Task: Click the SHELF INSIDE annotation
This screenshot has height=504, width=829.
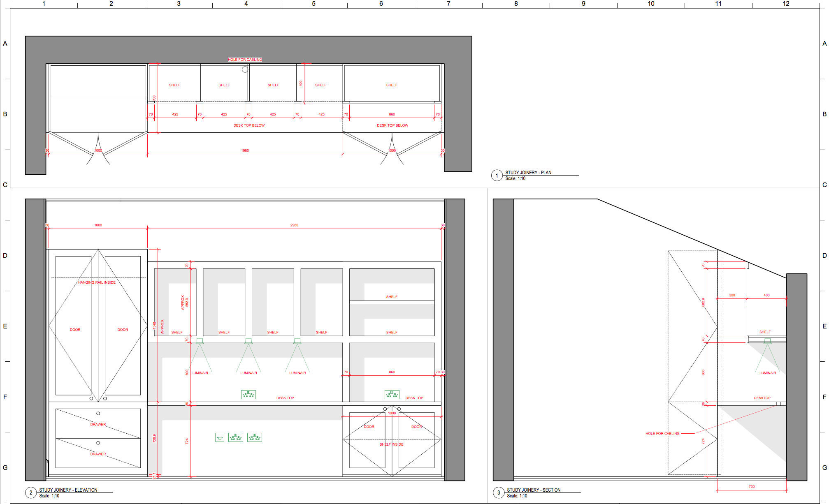Action: point(391,444)
